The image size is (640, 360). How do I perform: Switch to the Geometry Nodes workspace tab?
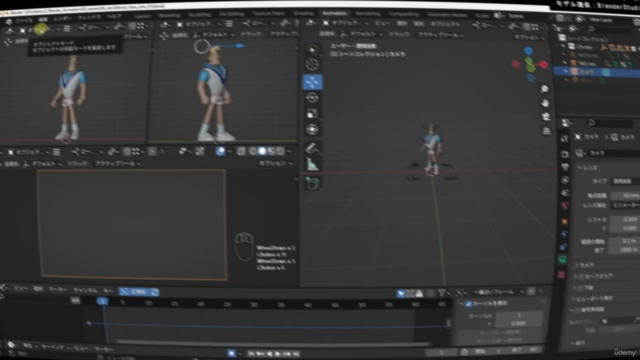[x=447, y=15]
